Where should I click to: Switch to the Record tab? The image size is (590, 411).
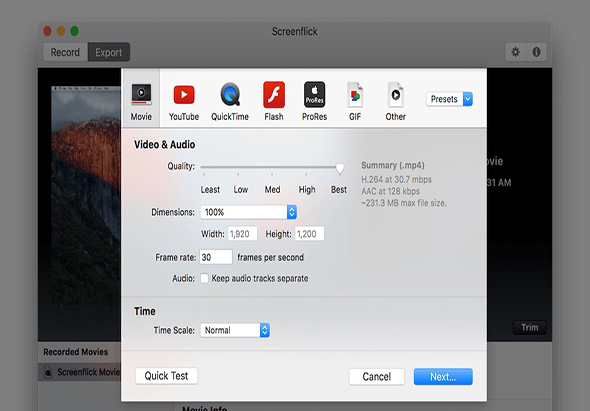65,52
